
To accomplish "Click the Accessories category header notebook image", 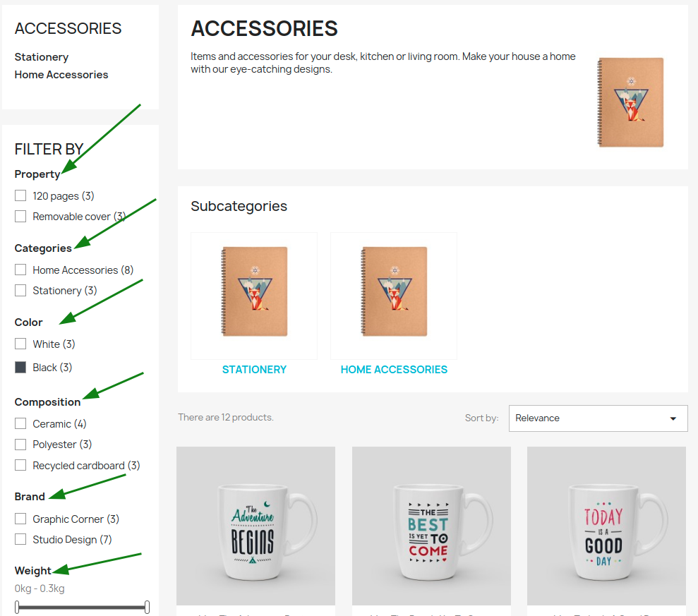I will coord(630,102).
